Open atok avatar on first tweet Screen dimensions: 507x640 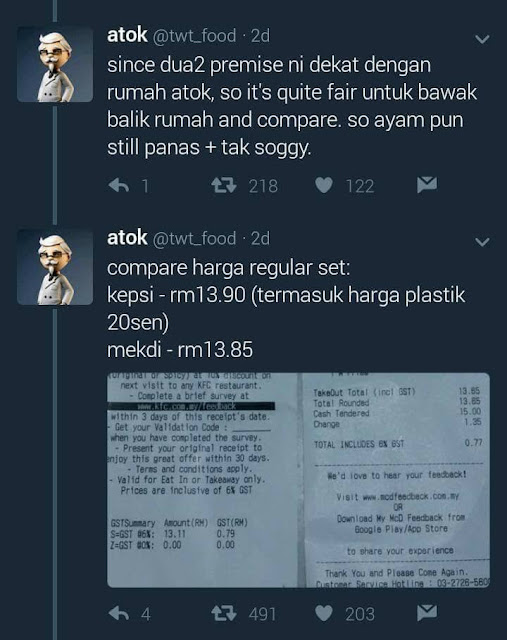[55, 64]
